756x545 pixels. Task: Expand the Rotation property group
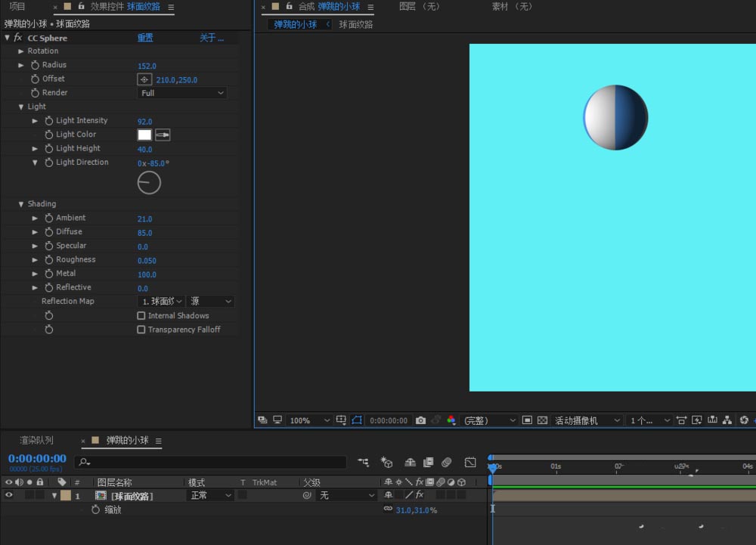click(x=21, y=51)
